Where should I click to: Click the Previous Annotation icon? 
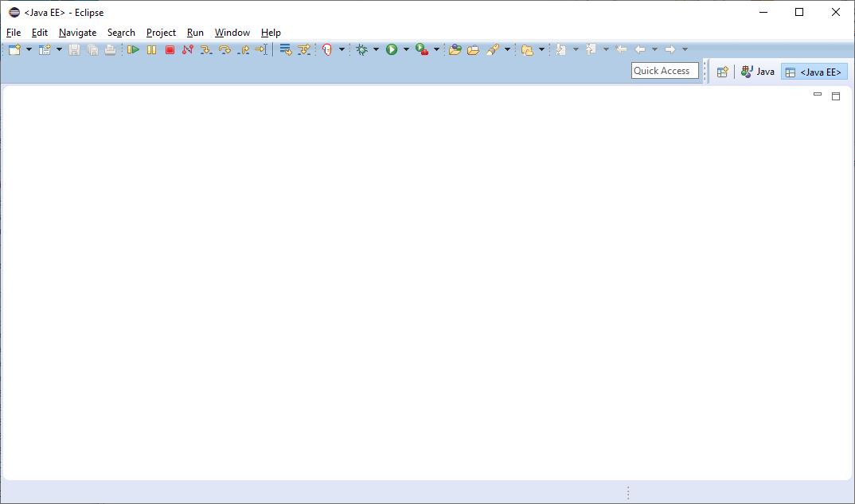coord(591,49)
